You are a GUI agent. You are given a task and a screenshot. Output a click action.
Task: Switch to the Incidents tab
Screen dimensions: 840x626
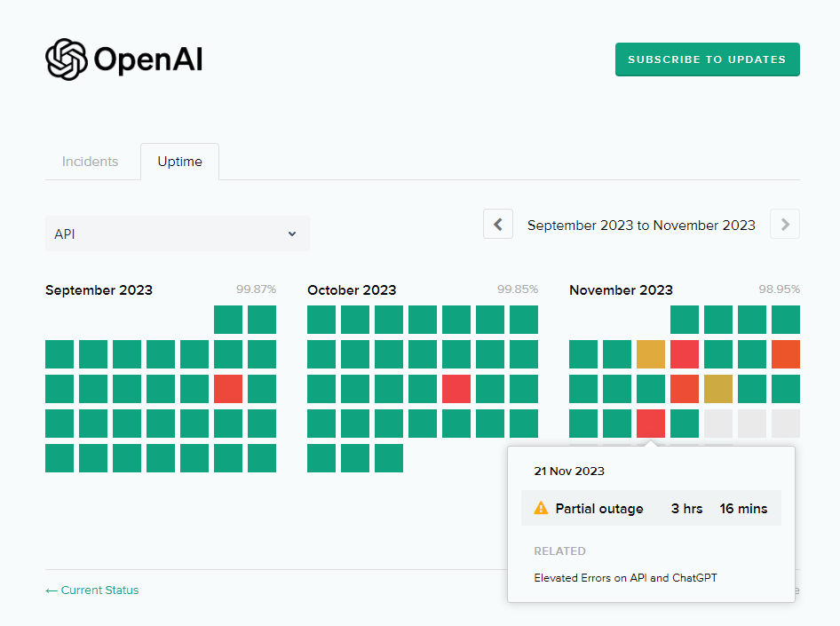(x=90, y=162)
